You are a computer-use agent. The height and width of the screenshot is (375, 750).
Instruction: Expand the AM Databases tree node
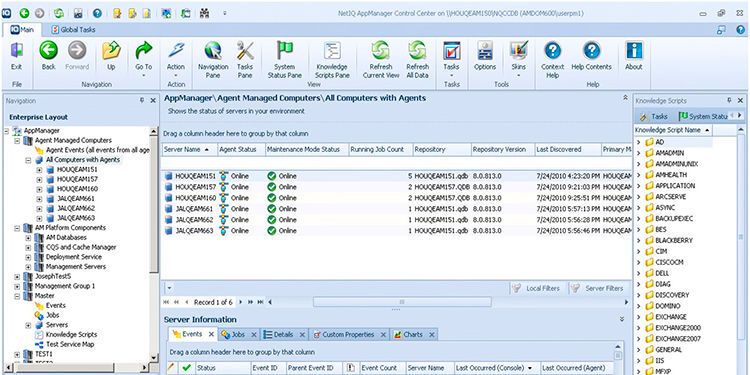(28, 238)
